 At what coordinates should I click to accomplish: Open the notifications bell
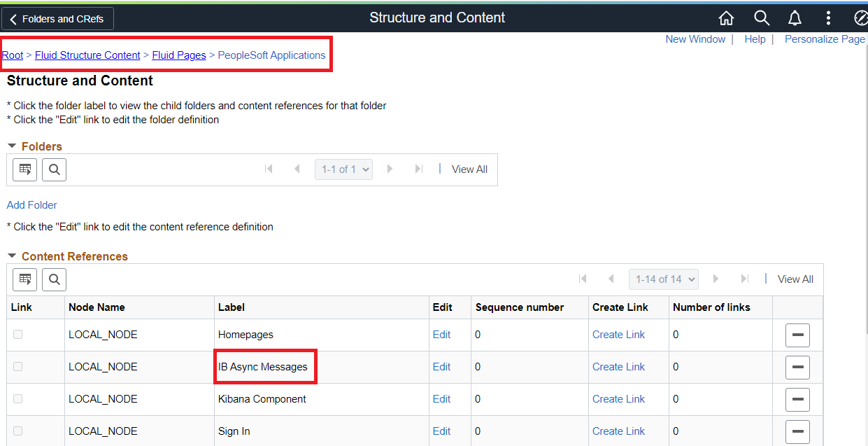(x=795, y=18)
